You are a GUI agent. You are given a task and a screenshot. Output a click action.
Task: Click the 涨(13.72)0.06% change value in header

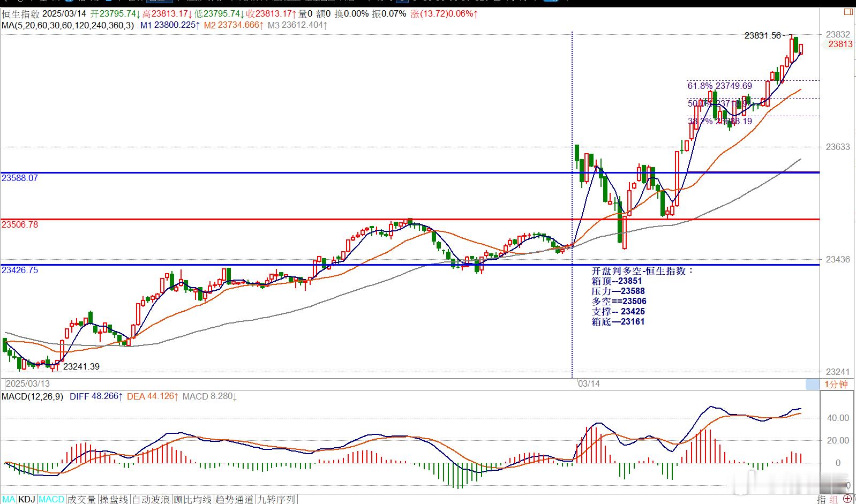click(444, 14)
